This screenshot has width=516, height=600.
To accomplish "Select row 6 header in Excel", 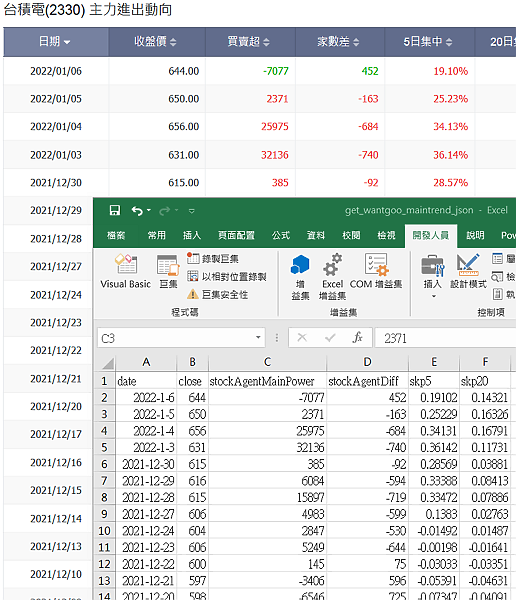I will (104, 464).
